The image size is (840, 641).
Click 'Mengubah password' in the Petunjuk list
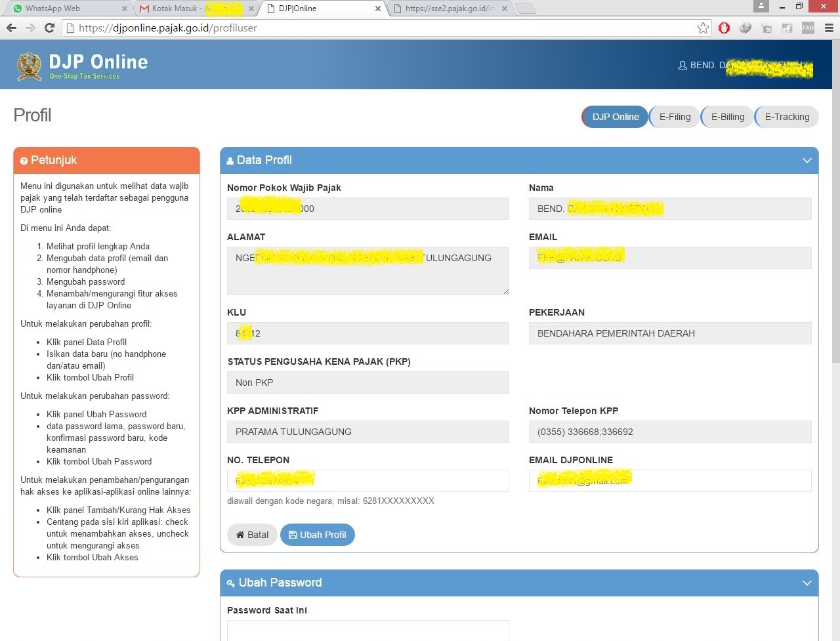pyautogui.click(x=85, y=282)
